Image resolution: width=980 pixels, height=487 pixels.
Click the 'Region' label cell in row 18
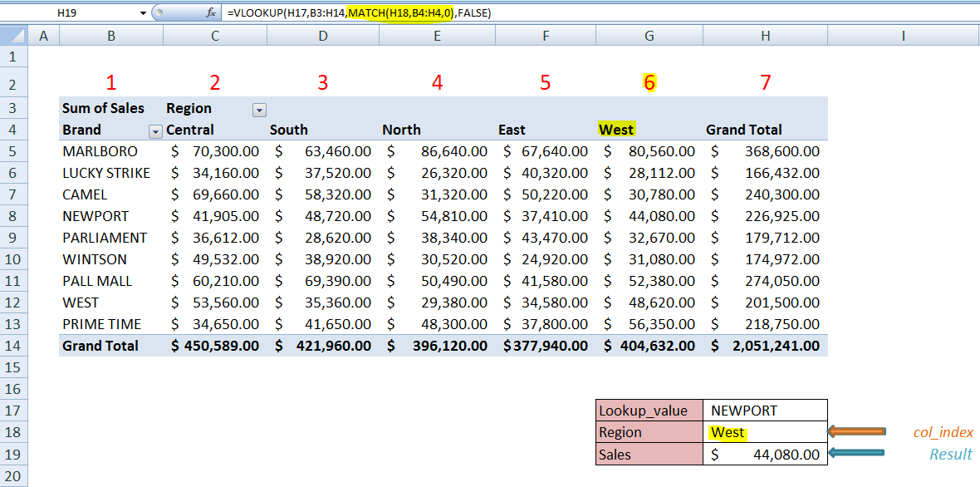pos(649,433)
